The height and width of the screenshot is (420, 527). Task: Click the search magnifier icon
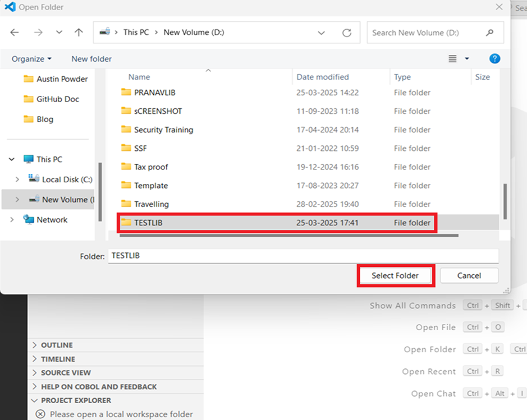[491, 33]
